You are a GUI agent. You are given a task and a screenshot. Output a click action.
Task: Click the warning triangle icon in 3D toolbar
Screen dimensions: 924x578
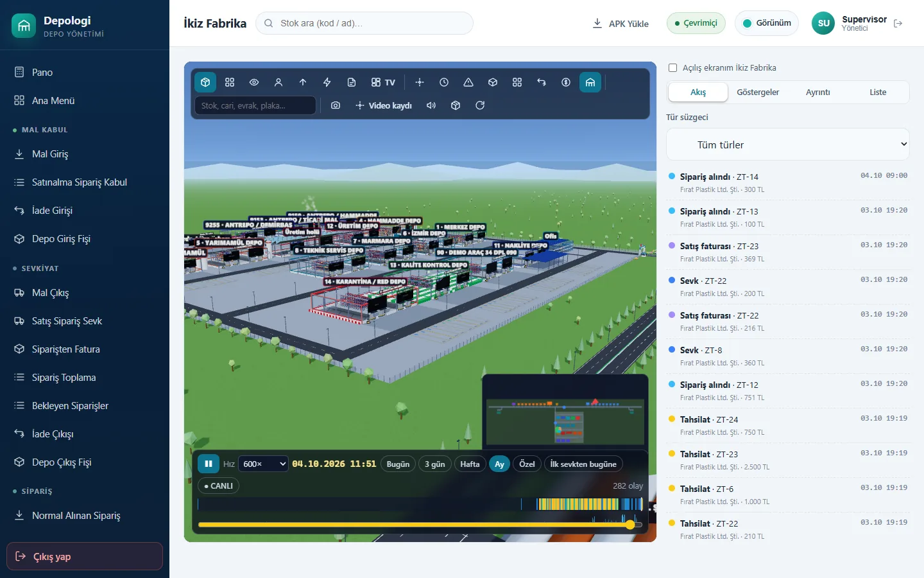tap(468, 82)
